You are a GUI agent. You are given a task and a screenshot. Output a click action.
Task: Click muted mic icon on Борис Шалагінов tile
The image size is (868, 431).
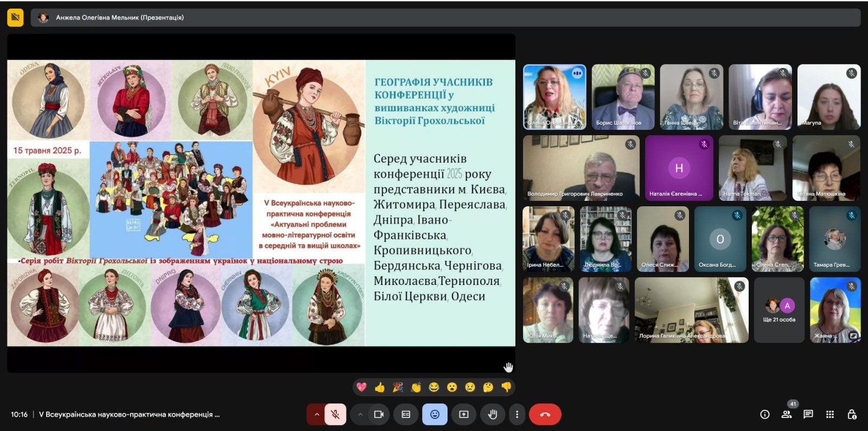click(x=646, y=73)
